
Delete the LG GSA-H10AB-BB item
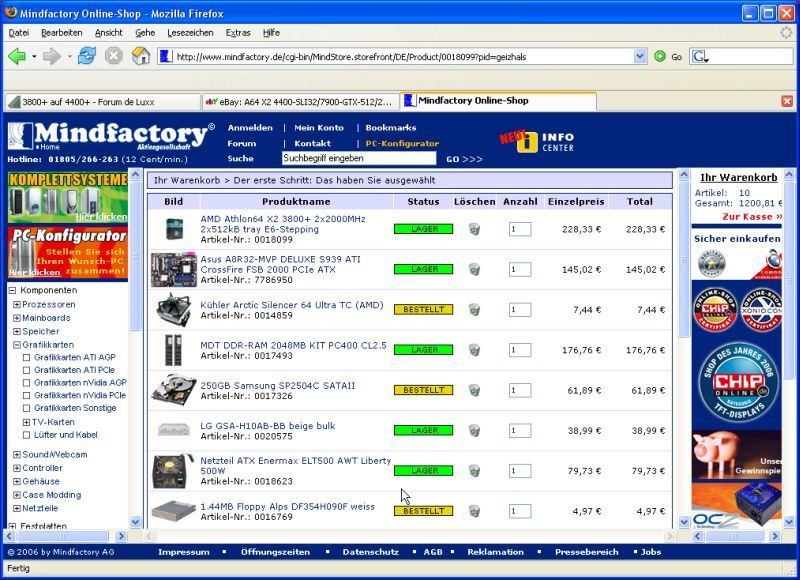[474, 431]
